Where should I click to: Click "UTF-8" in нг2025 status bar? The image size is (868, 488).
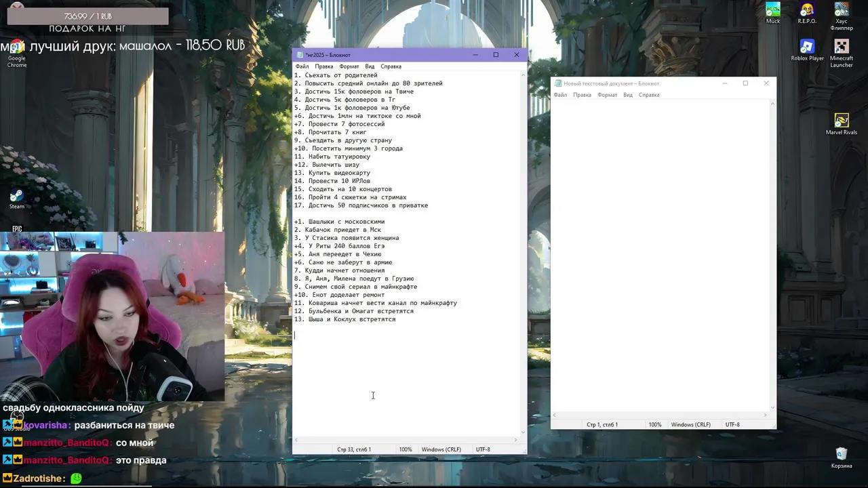(483, 449)
